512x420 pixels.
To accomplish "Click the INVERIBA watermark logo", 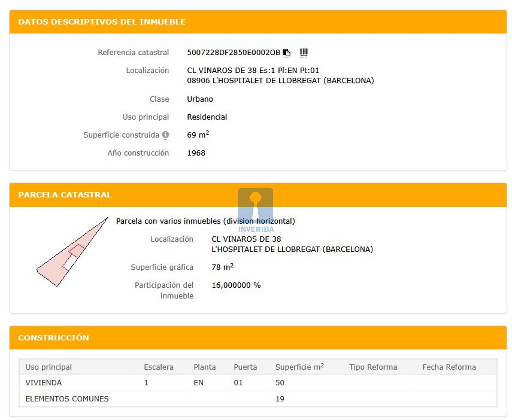I will point(255,210).
